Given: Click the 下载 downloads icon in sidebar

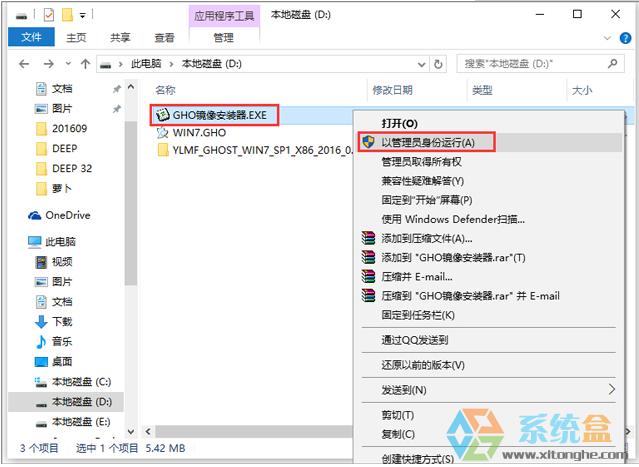Looking at the screenshot, I should (x=41, y=321).
